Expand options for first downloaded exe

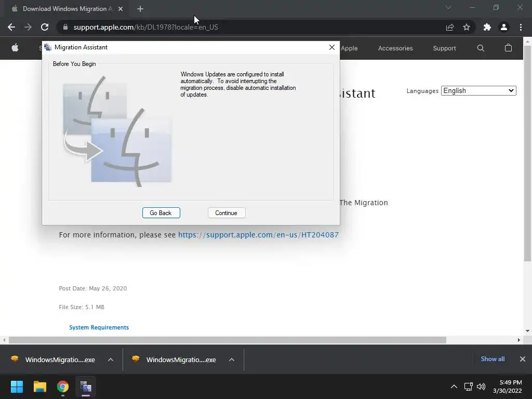[x=111, y=360]
